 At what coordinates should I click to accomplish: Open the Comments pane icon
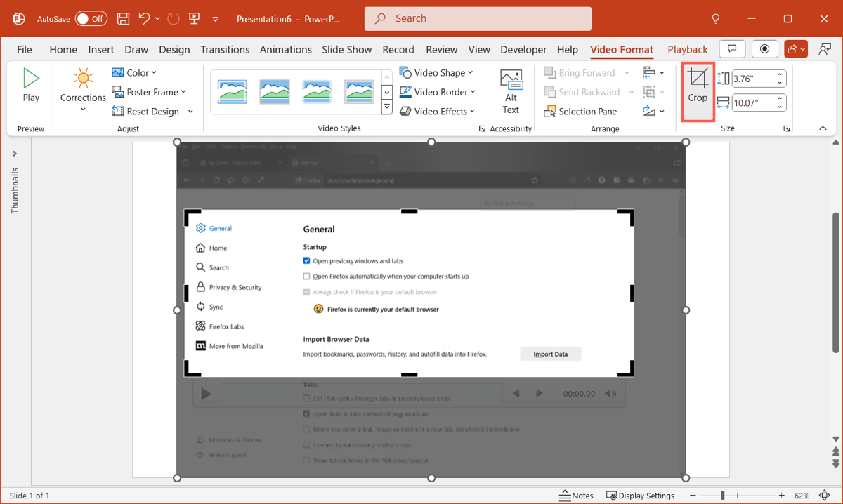(732, 49)
